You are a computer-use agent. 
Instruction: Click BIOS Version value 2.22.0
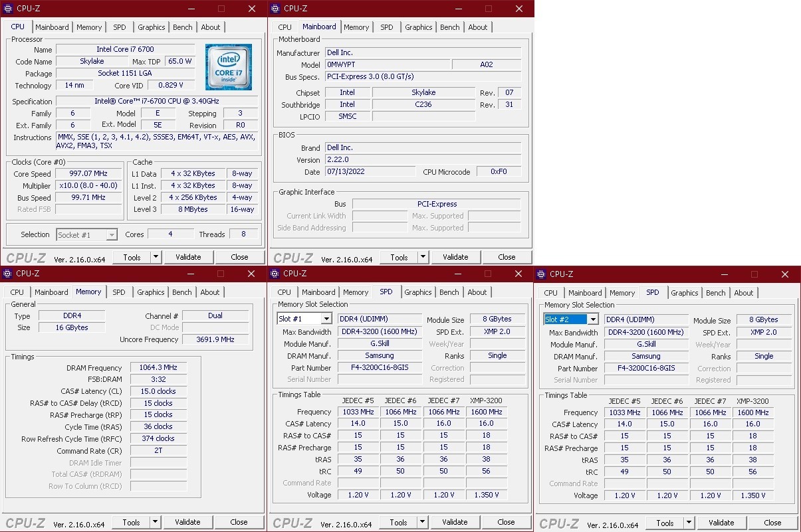(422, 160)
